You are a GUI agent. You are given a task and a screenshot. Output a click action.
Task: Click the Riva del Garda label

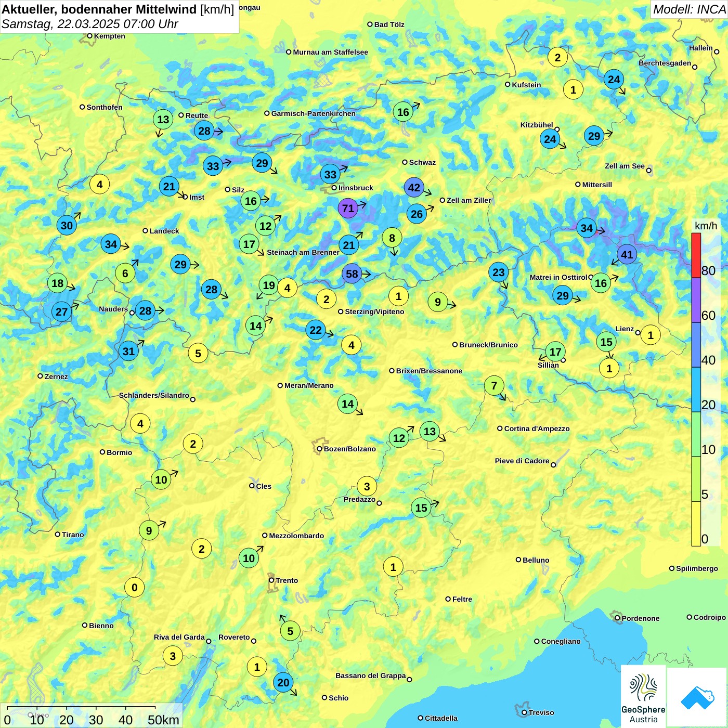[x=179, y=637]
